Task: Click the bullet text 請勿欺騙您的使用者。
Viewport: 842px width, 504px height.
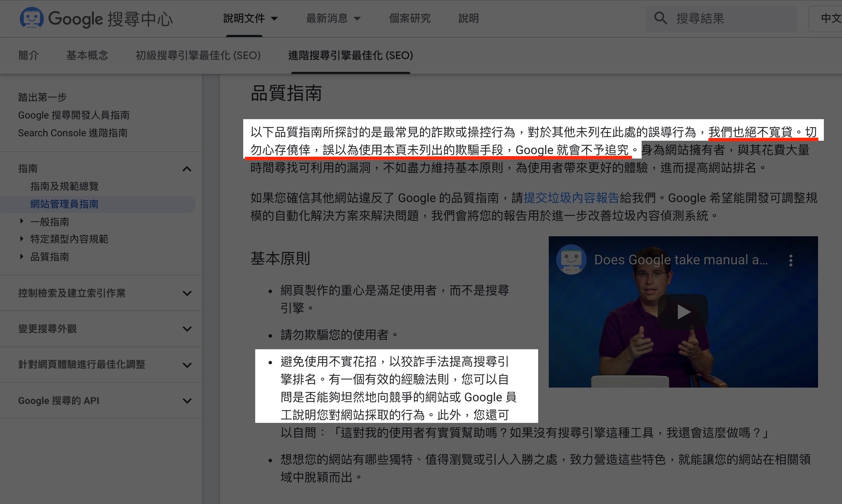Action: click(339, 335)
